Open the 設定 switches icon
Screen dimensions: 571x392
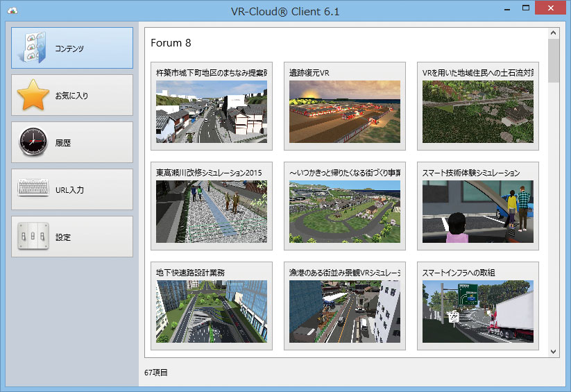click(33, 236)
